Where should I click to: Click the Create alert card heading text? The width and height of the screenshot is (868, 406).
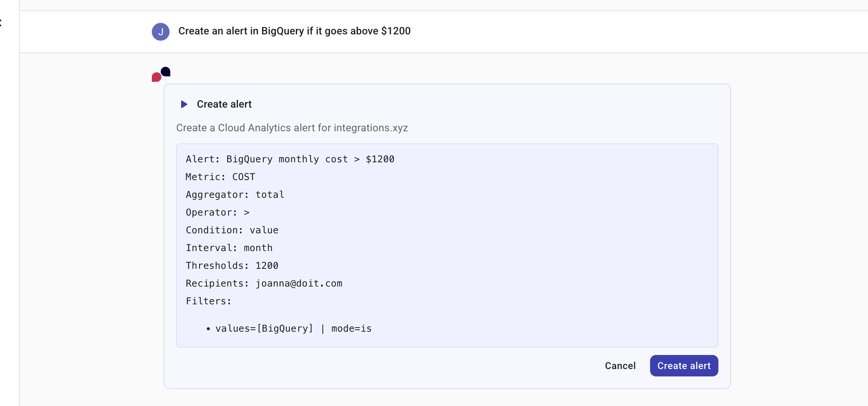[224, 104]
